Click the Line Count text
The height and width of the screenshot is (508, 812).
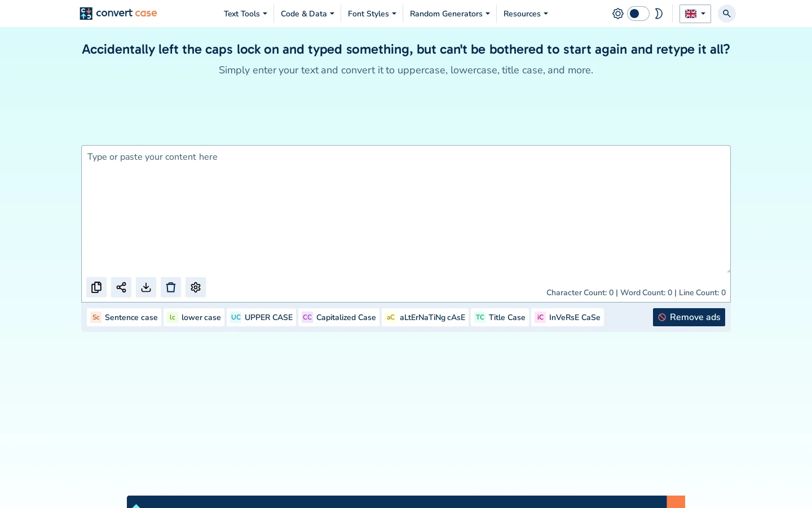pos(702,292)
